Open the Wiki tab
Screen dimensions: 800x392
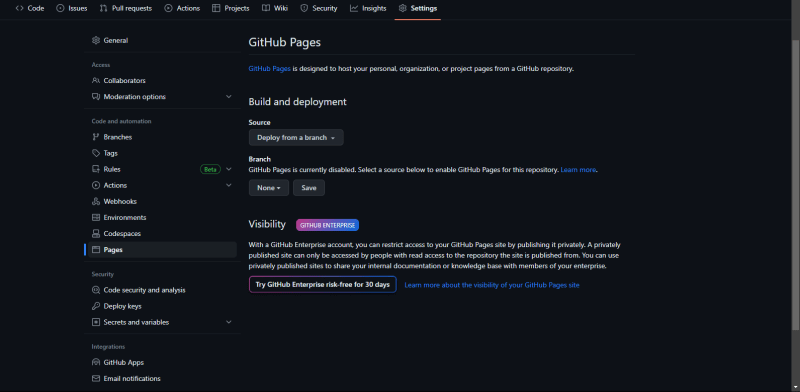point(274,8)
